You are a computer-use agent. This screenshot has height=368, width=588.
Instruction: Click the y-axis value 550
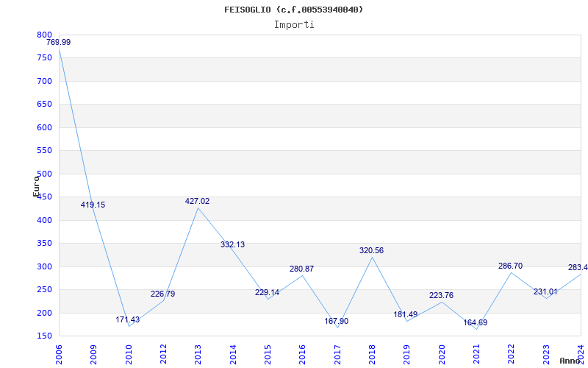(44, 151)
